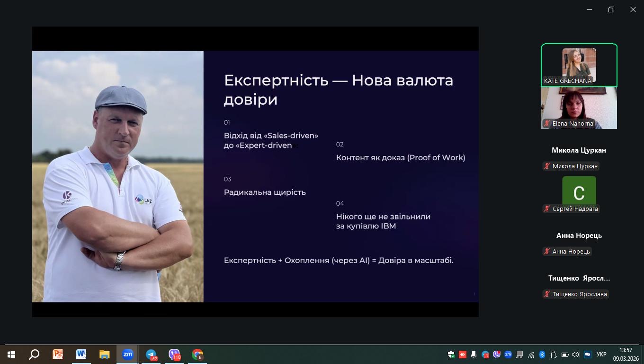The width and height of the screenshot is (644, 364).
Task: Open Telegram with 87 unread badge
Action: point(151,355)
